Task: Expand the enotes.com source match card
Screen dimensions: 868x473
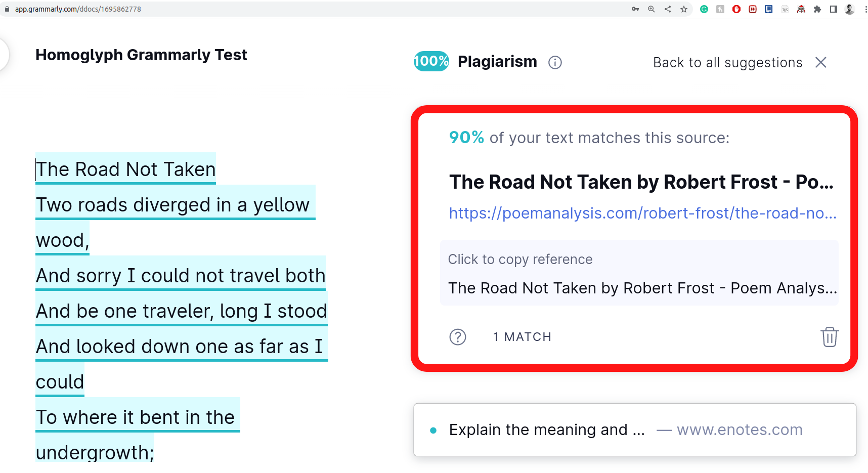Action: 634,430
